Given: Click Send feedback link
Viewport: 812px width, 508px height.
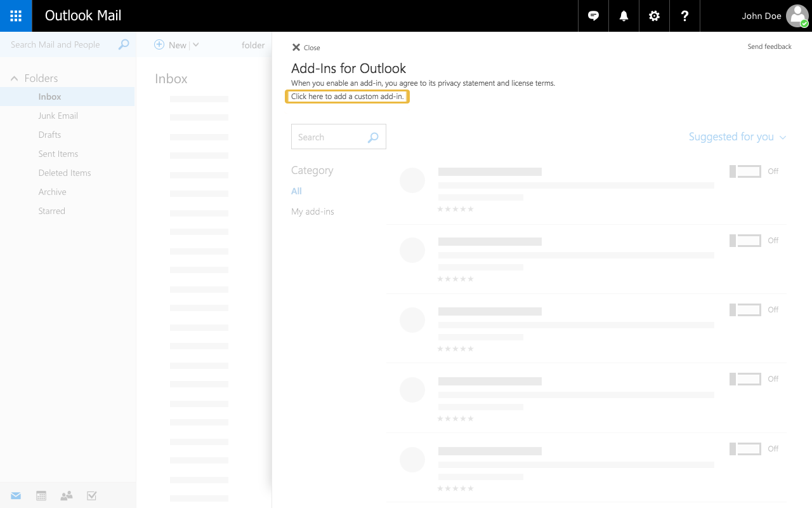Looking at the screenshot, I should [769, 46].
